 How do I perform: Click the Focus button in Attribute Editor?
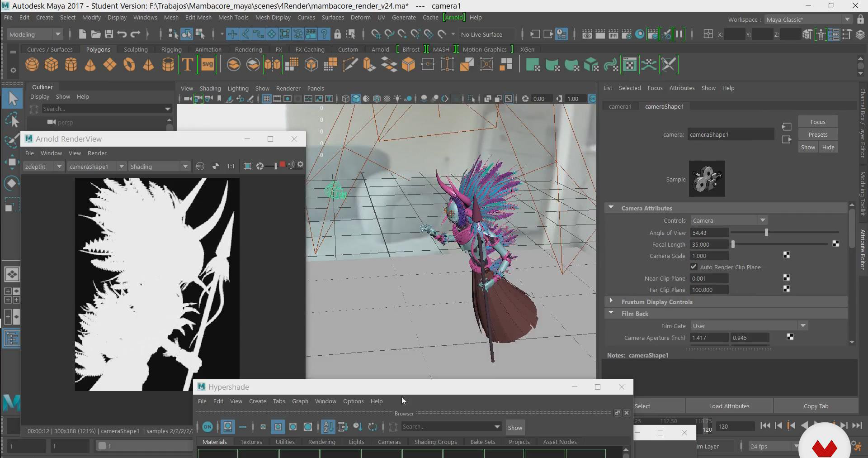coord(818,122)
